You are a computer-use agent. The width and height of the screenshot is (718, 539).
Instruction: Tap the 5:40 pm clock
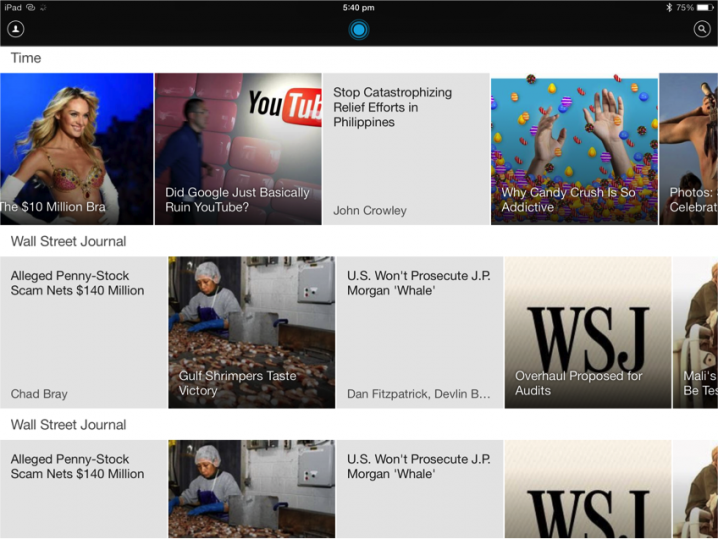359,7
